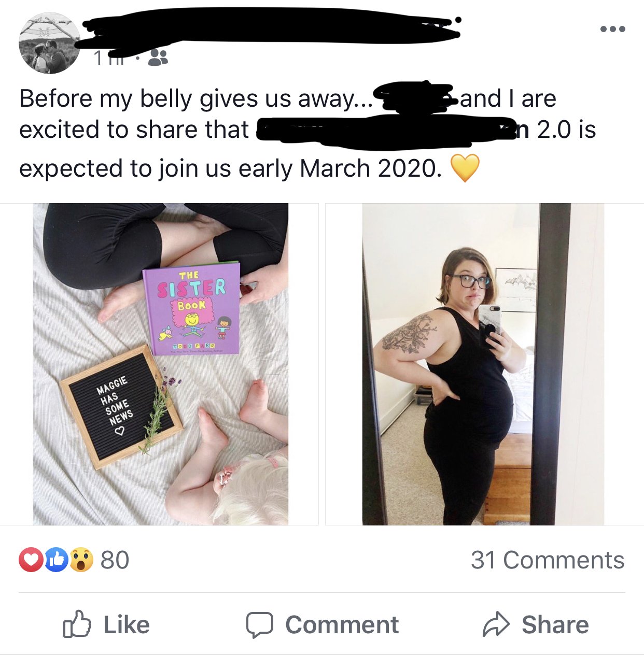The image size is (644, 655).
Task: Tap the post timestamp
Action: click(x=109, y=58)
